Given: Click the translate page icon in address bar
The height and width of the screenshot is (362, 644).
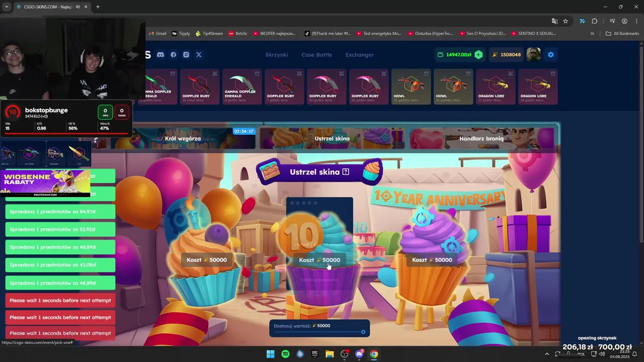Looking at the screenshot, I should tap(554, 21).
